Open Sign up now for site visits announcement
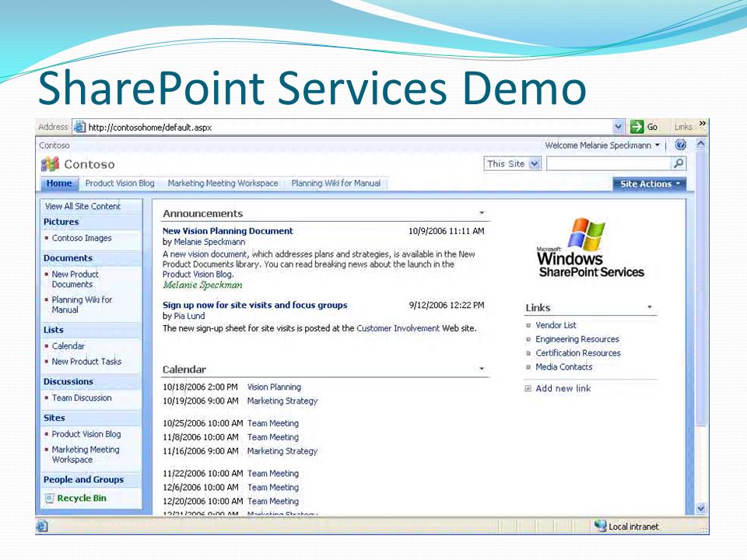 click(255, 305)
